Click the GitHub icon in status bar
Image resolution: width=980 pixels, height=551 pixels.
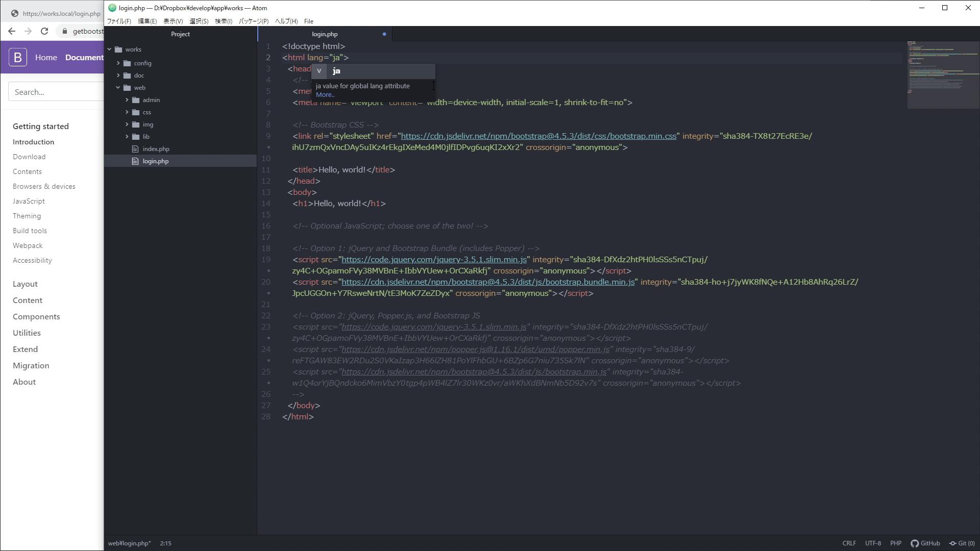pyautogui.click(x=915, y=543)
